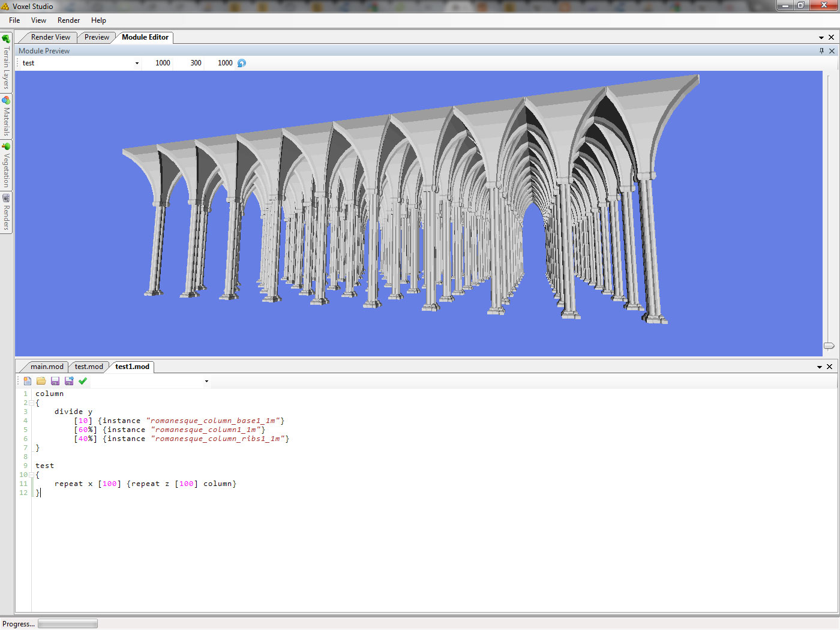
Task: Click the Progress label in status bar
Action: pos(18,624)
